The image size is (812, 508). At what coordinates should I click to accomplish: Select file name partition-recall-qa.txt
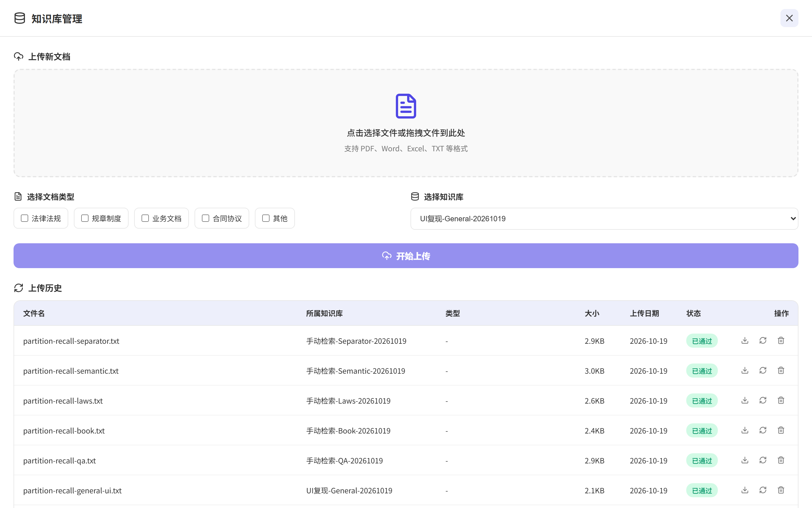pos(59,461)
